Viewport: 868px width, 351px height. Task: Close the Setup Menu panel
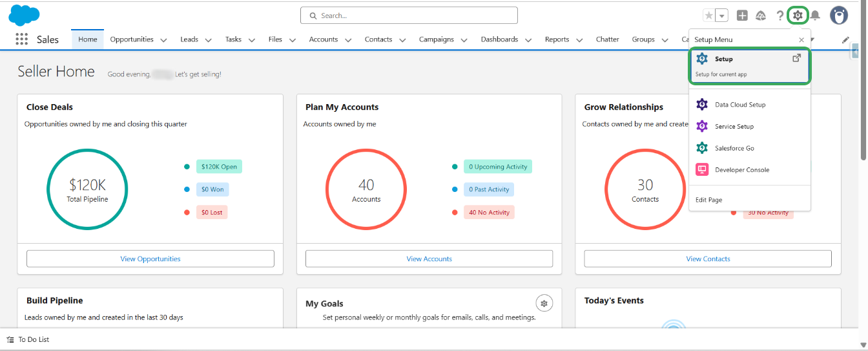(x=801, y=39)
